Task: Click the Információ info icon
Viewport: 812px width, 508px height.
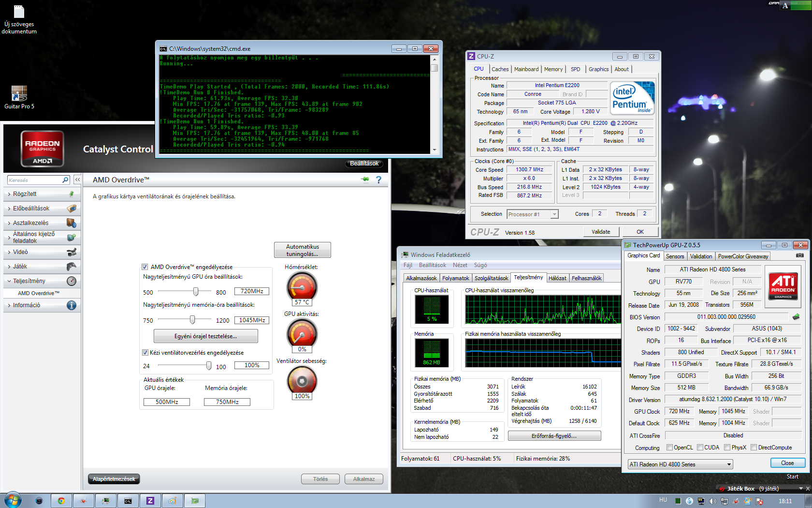Action: coord(72,305)
